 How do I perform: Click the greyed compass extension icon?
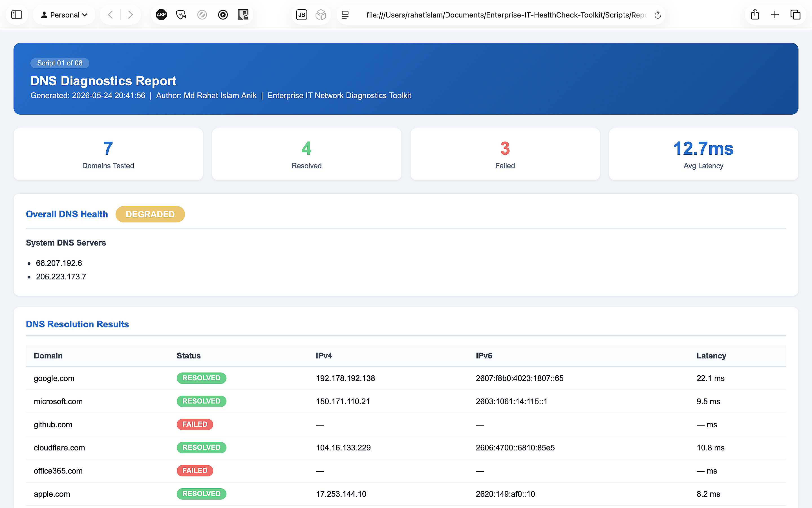point(202,15)
